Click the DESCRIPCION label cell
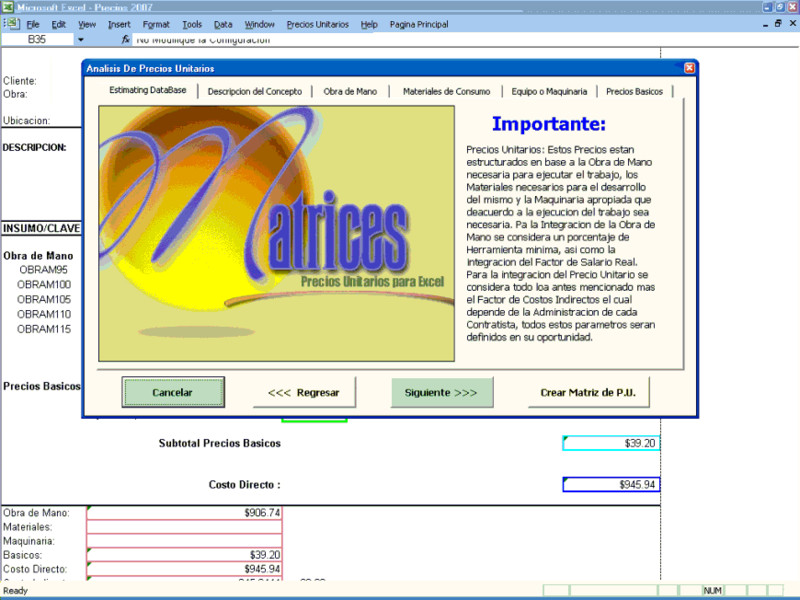 (x=35, y=147)
